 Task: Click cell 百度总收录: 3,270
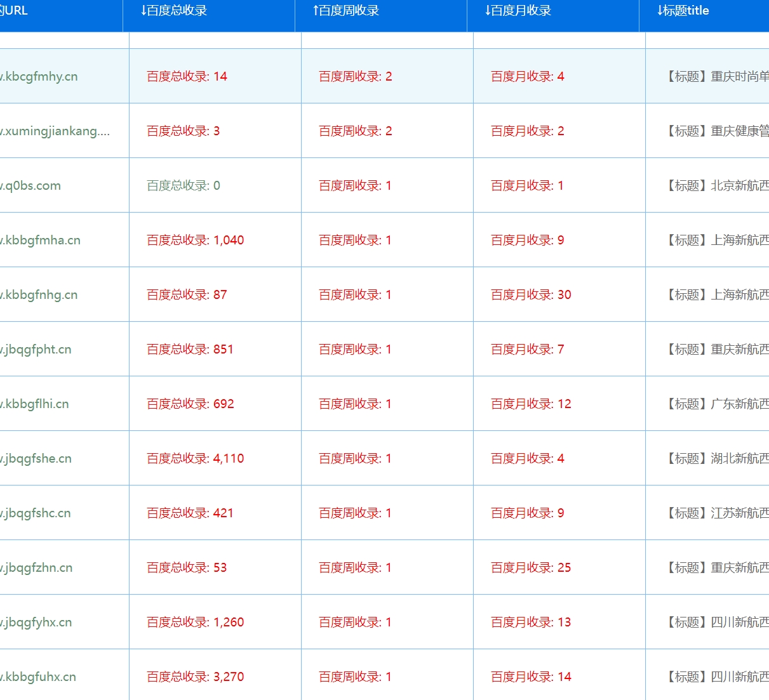coord(196,677)
